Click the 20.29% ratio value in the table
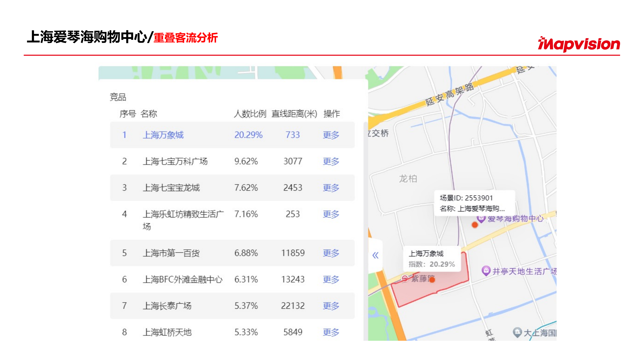 [x=248, y=135]
